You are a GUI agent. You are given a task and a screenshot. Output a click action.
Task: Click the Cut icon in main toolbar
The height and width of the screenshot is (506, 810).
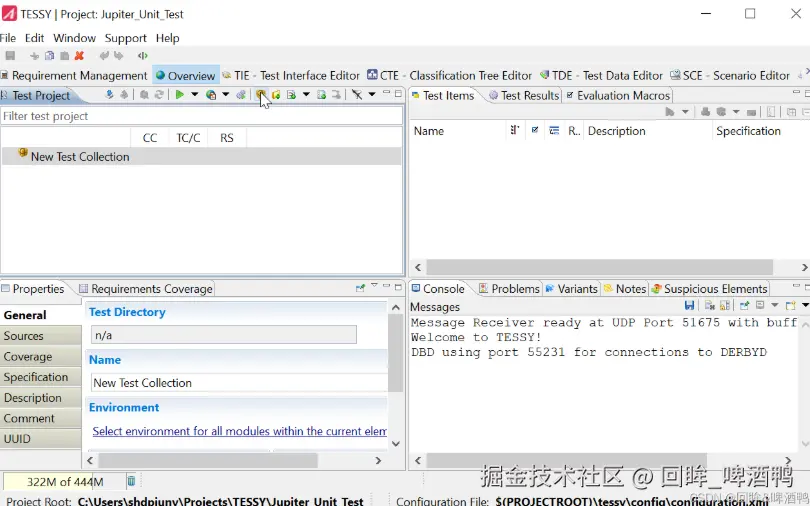[x=34, y=56]
